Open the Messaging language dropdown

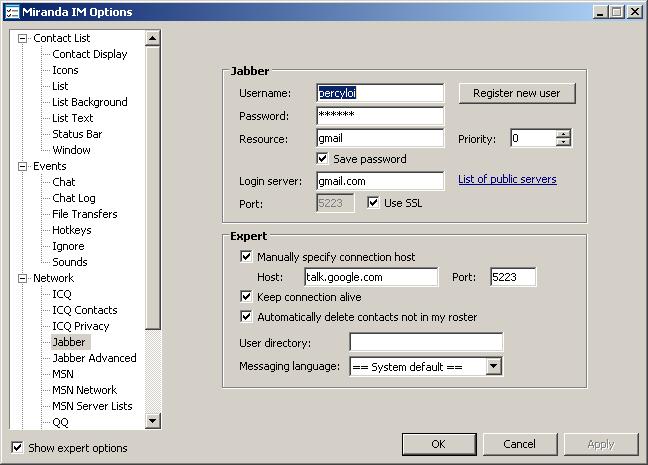(x=493, y=366)
